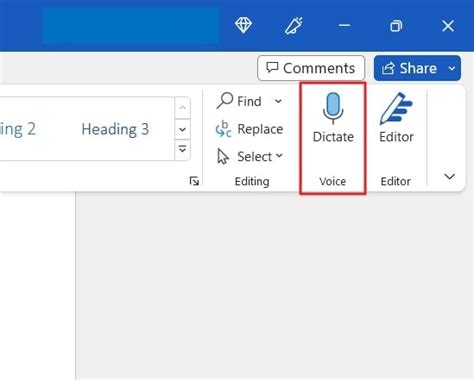This screenshot has height=380, width=474.
Task: Expand the Find dropdown arrow
Action: (278, 101)
